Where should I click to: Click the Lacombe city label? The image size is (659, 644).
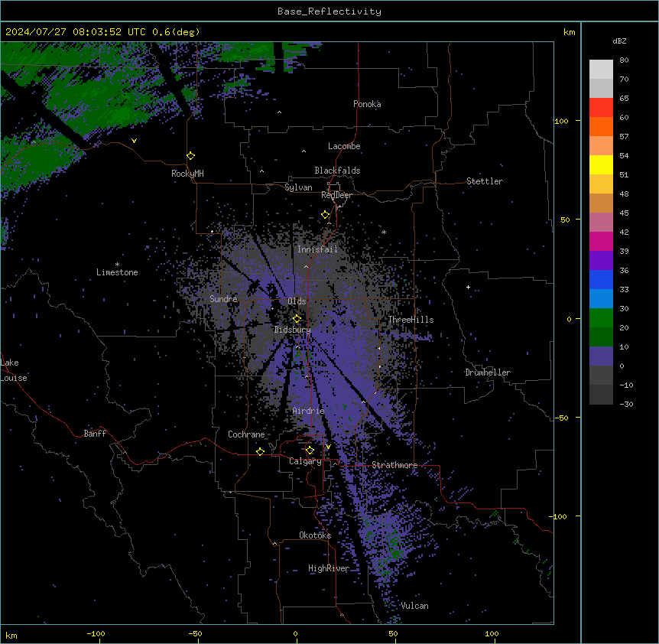coord(344,146)
